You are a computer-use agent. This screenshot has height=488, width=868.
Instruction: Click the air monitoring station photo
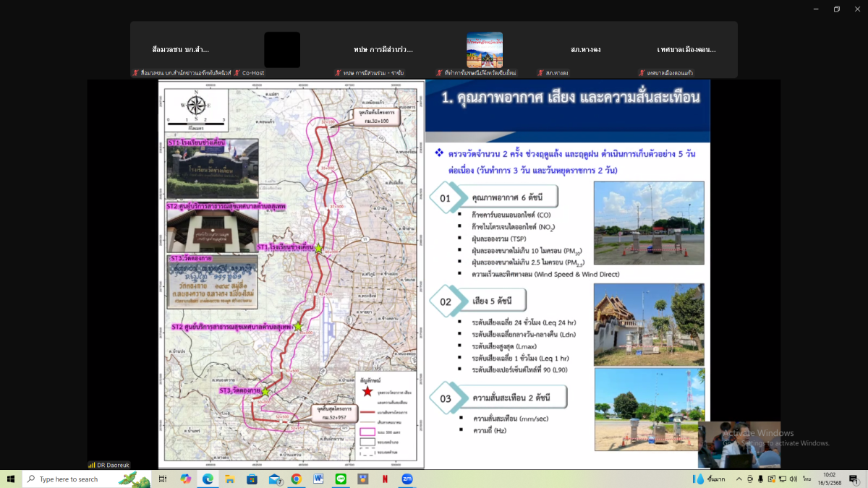pyautogui.click(x=649, y=223)
